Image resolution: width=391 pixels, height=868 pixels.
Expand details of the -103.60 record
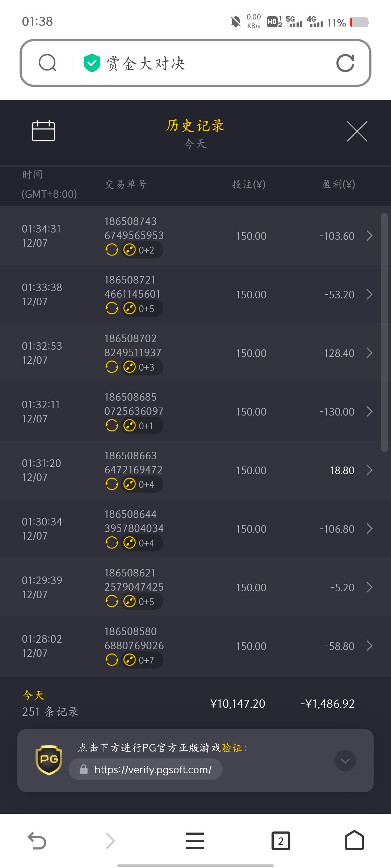coord(369,236)
